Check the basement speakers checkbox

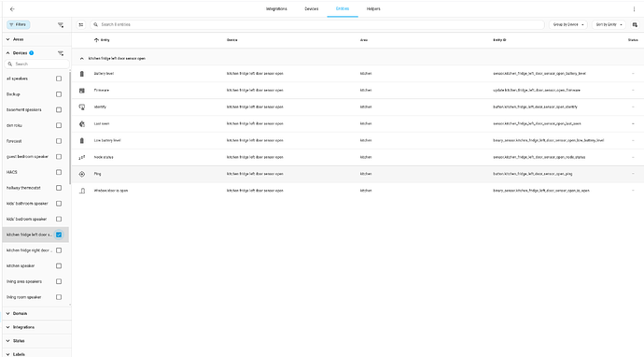[59, 110]
